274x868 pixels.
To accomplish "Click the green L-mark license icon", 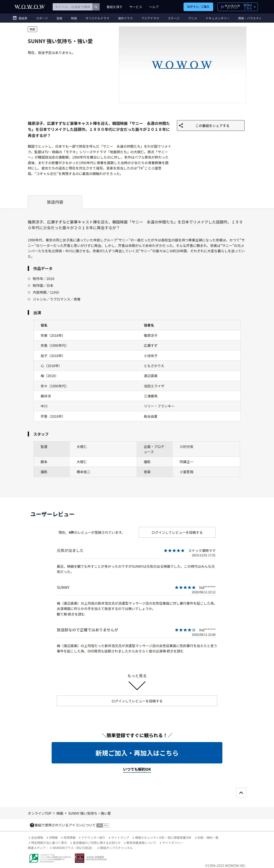I will click(34, 858).
